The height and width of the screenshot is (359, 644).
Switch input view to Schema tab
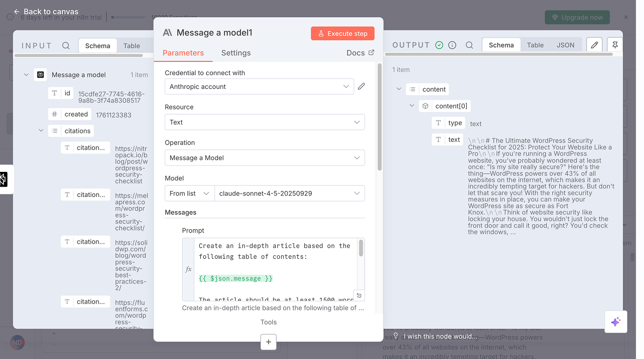(x=98, y=46)
